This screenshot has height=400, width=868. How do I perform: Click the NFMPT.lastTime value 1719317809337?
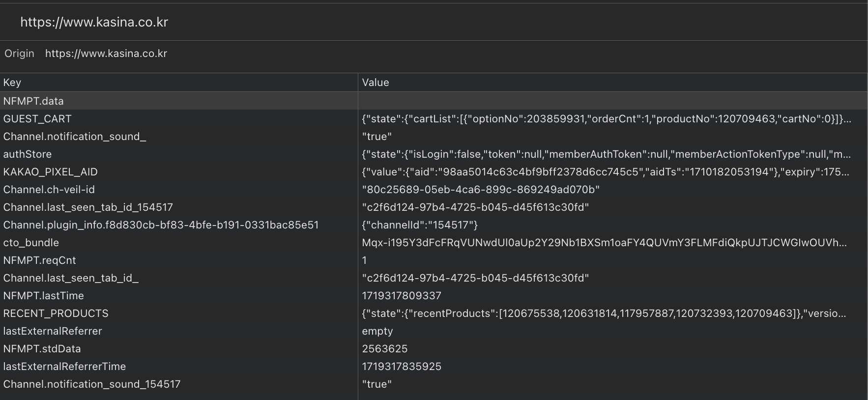click(402, 296)
